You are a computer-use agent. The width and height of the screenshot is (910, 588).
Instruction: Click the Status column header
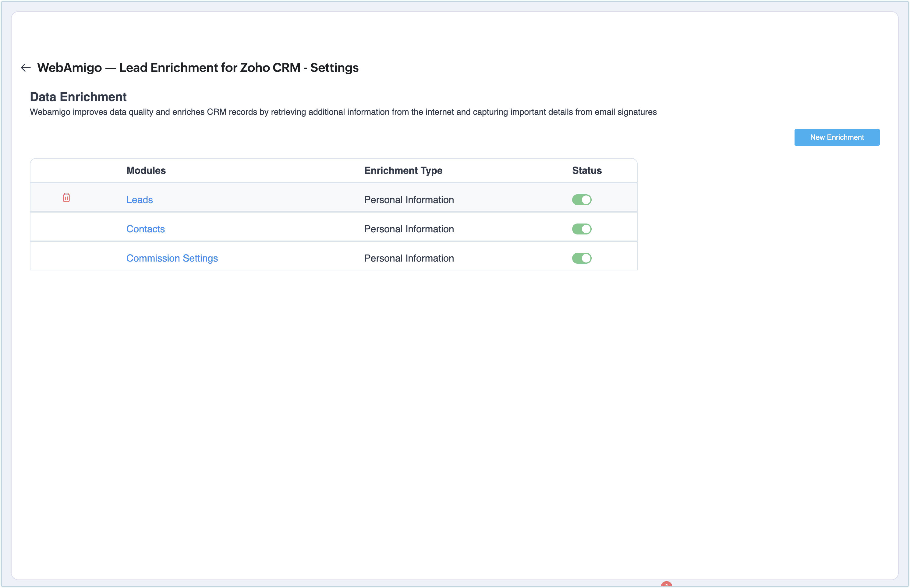tap(586, 171)
